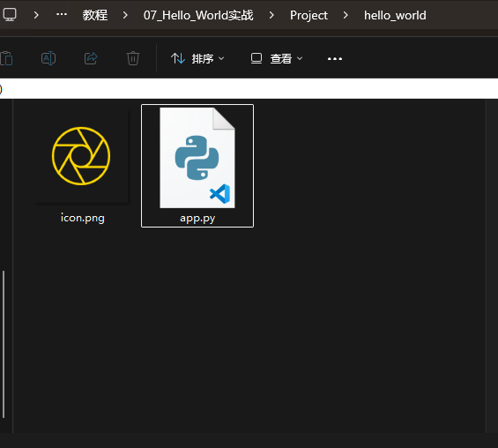Open the 排序 sort dropdown

point(197,58)
